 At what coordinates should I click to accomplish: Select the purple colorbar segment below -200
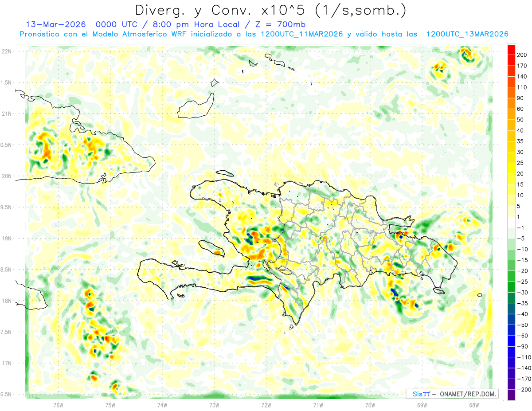click(511, 395)
